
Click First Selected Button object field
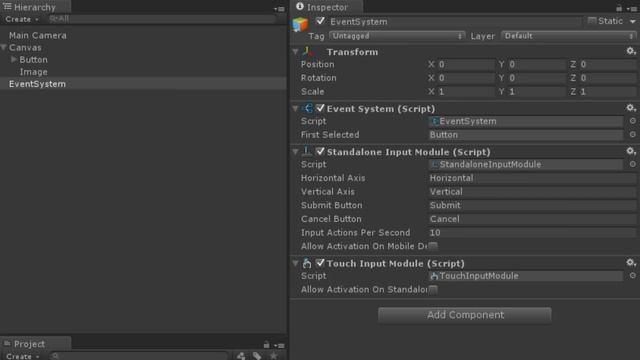click(x=526, y=135)
